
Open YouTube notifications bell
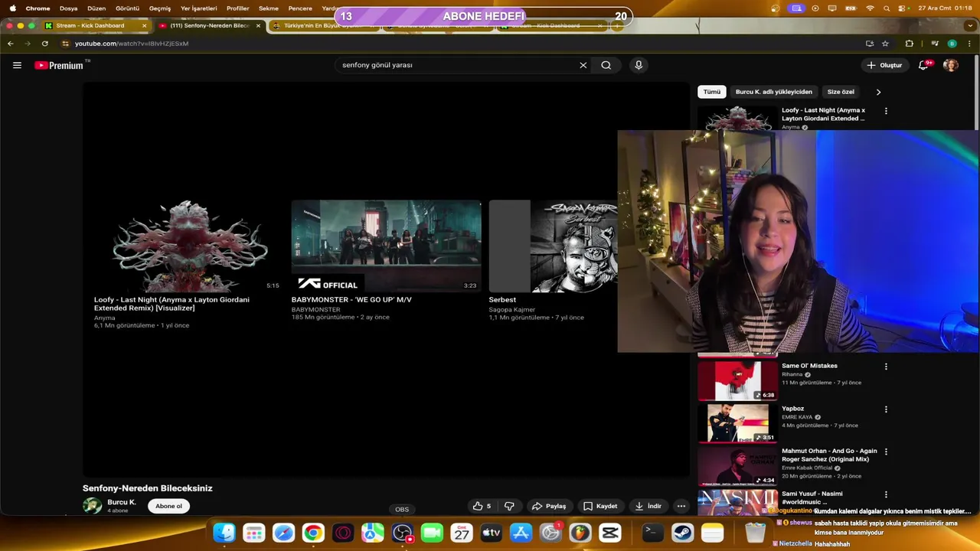point(923,65)
